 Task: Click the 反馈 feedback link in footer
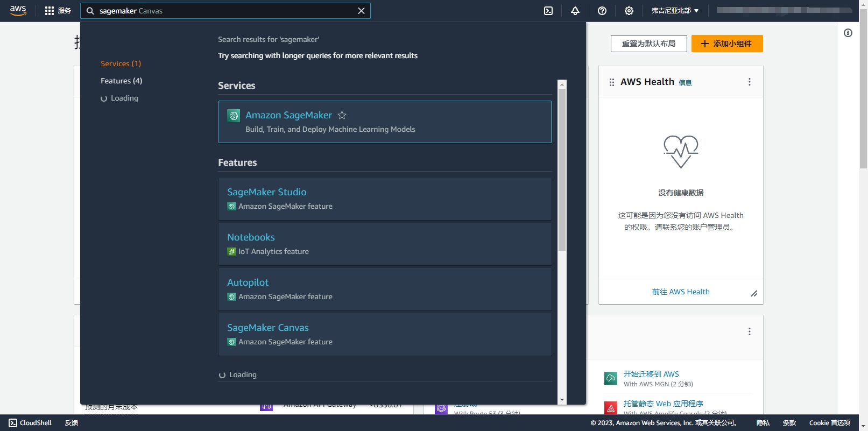pyautogui.click(x=72, y=423)
